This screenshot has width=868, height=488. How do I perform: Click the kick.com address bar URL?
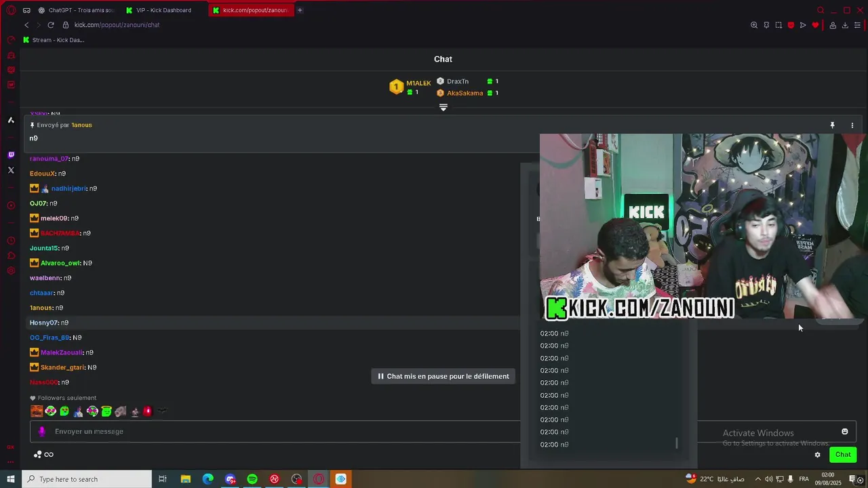tap(117, 25)
